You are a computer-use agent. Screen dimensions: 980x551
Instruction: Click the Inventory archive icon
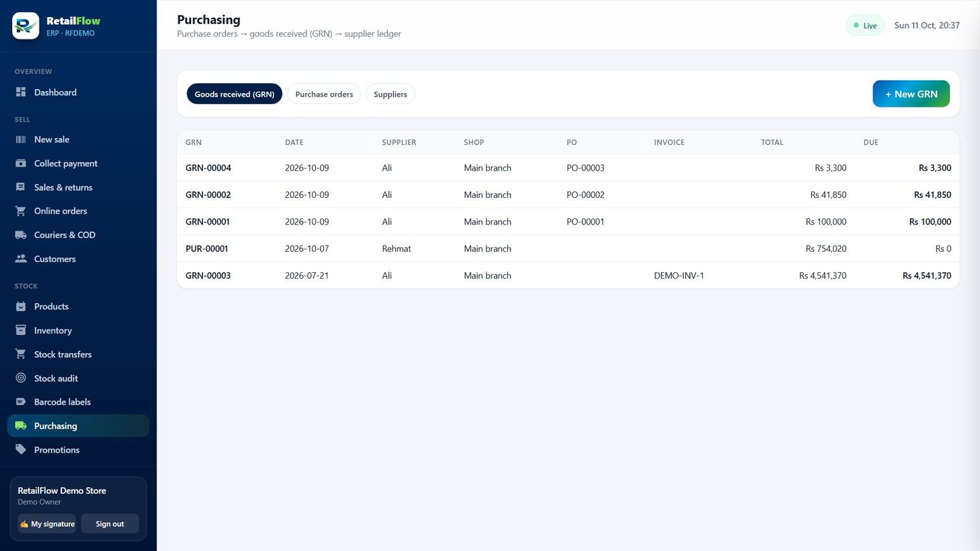(21, 330)
